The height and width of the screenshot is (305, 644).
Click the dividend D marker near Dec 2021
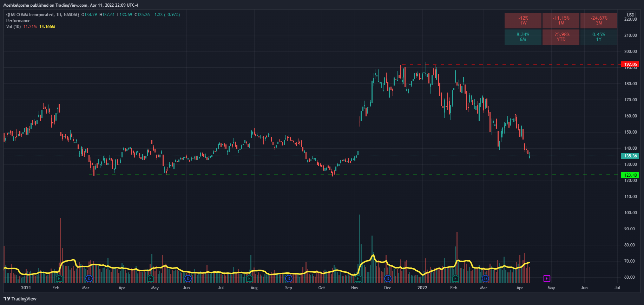tap(388, 279)
